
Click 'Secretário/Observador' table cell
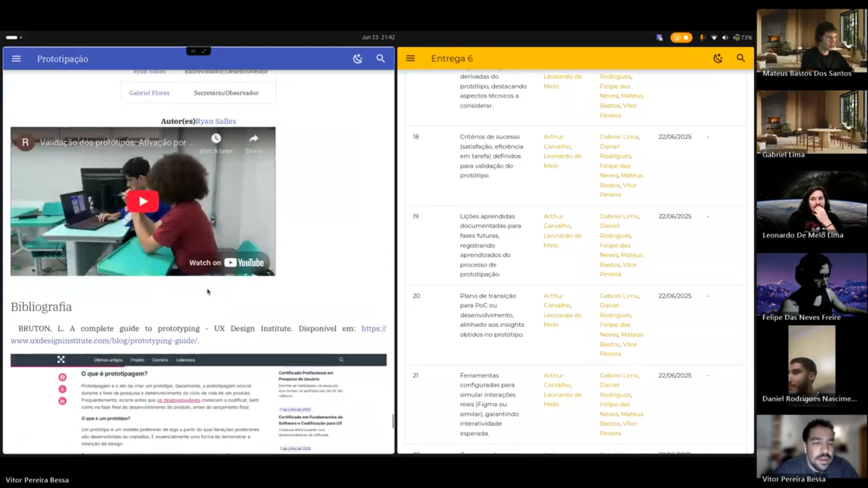click(x=226, y=93)
